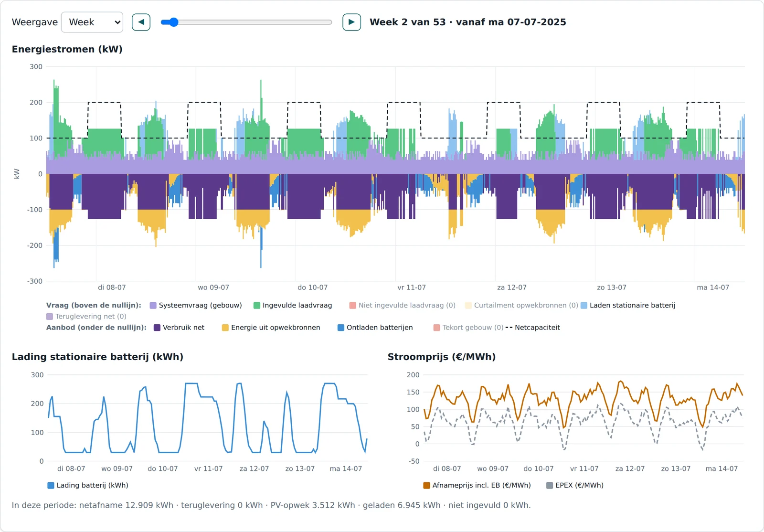Click the Vraag (boven de nullijn) label
This screenshot has width=764, height=532.
[x=94, y=305]
